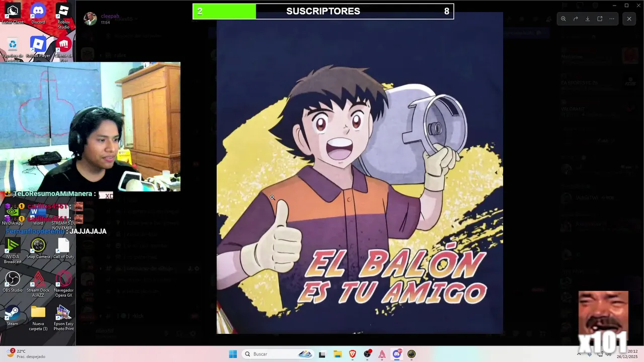The image size is (644, 362).
Task: Launch Roblox Player from desktop
Action: pyautogui.click(x=38, y=48)
